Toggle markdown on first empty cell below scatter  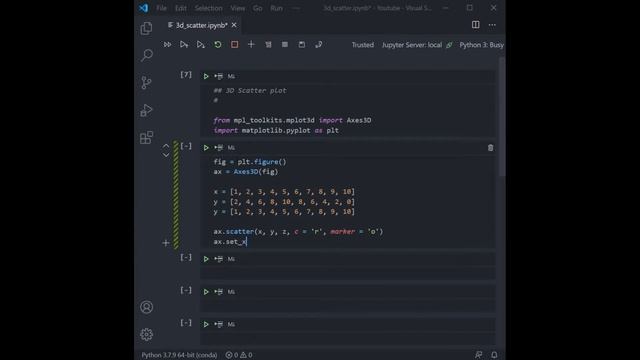[x=231, y=259]
